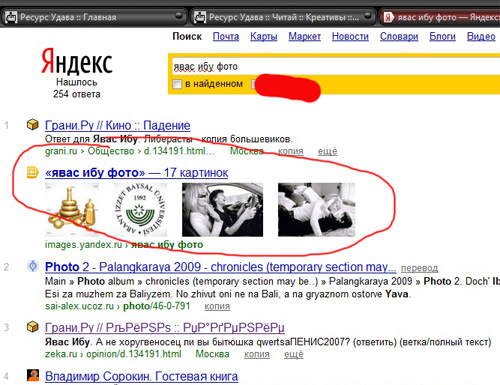This screenshot has height=385, width=500.
Task: Click the yellow images icon beside «явас ибу фото»
Action: [33, 172]
